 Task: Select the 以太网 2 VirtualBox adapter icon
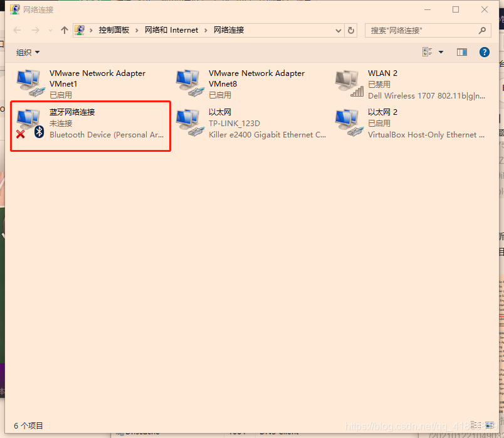point(349,124)
